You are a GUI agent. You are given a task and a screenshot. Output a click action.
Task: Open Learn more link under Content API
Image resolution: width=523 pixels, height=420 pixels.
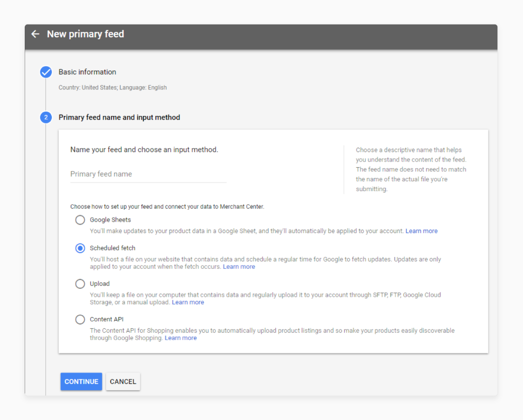[181, 338]
